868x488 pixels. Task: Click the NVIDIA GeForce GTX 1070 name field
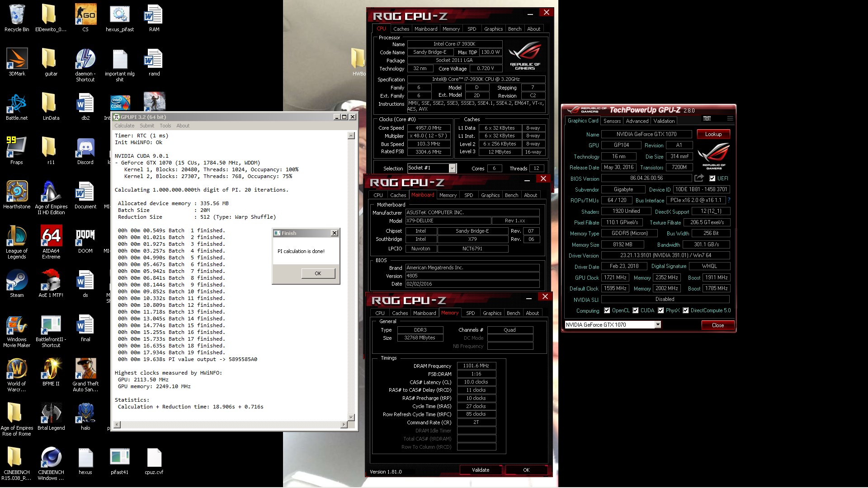[x=646, y=134]
